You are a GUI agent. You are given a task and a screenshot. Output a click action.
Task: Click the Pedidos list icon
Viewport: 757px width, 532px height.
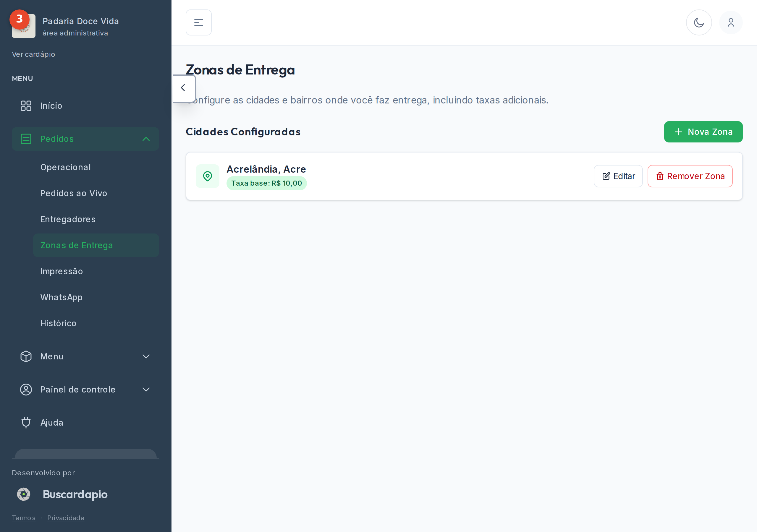click(x=26, y=139)
